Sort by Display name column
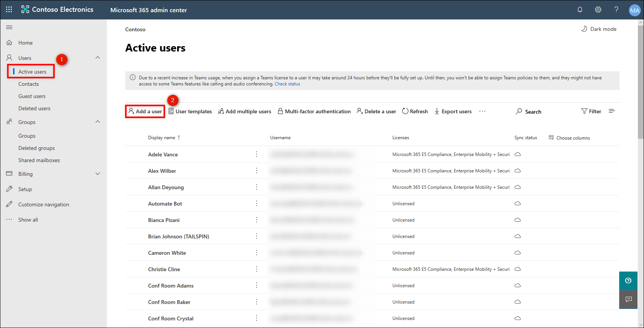 [x=164, y=138]
